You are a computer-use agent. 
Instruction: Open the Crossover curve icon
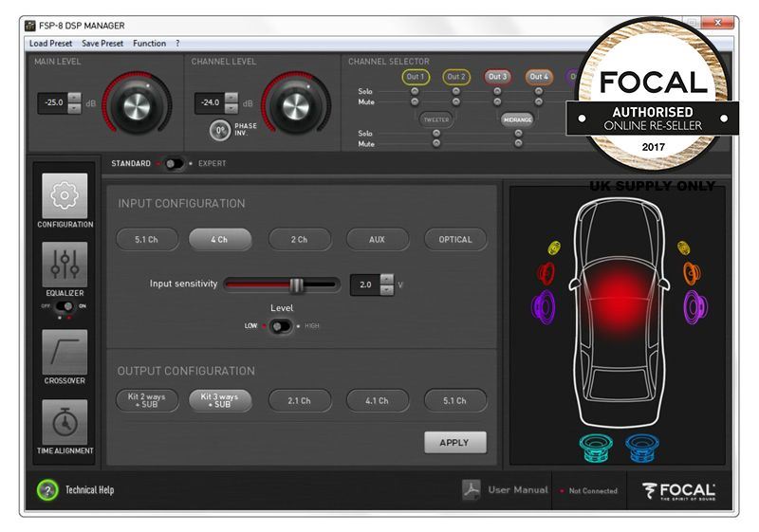pyautogui.click(x=65, y=352)
